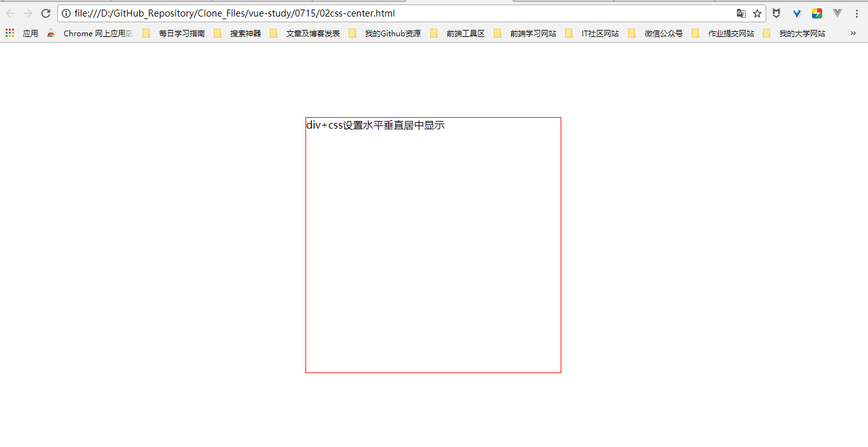
Task: Open the 前端工具区 bookmark folder
Action: click(x=458, y=33)
